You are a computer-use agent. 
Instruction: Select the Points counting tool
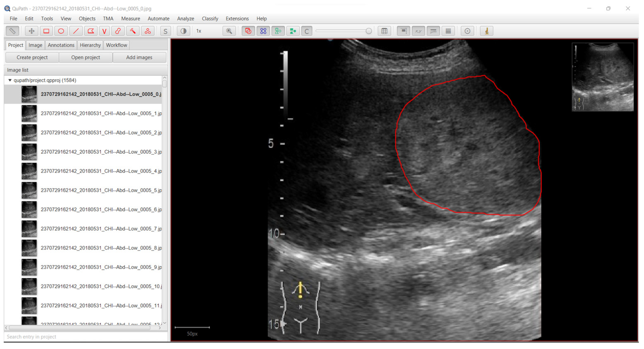coord(148,31)
